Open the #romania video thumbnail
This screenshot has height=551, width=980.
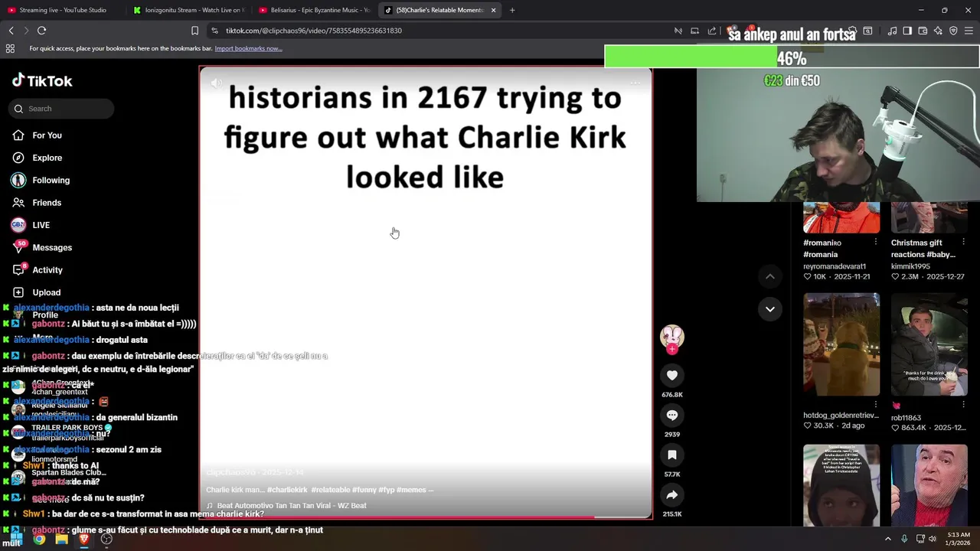click(x=841, y=217)
